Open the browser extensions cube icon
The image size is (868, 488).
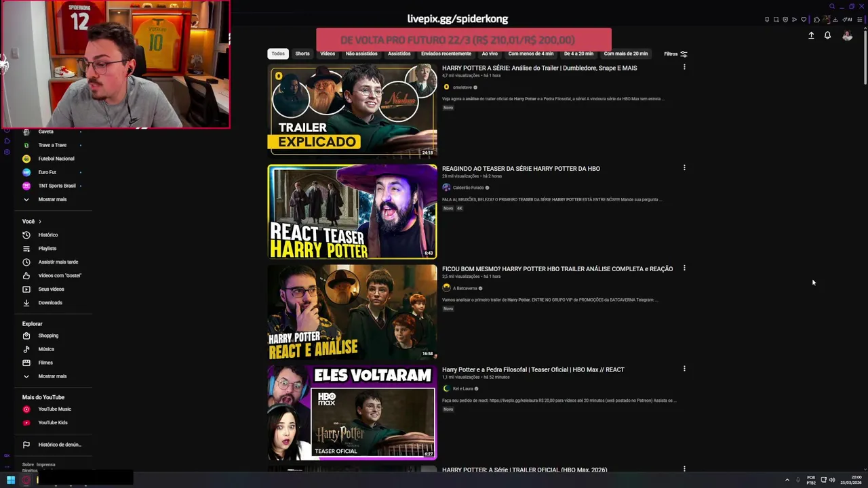[816, 20]
